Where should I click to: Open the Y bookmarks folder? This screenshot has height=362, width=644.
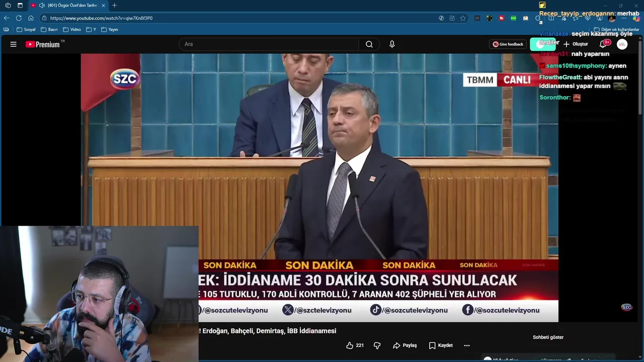point(91,30)
